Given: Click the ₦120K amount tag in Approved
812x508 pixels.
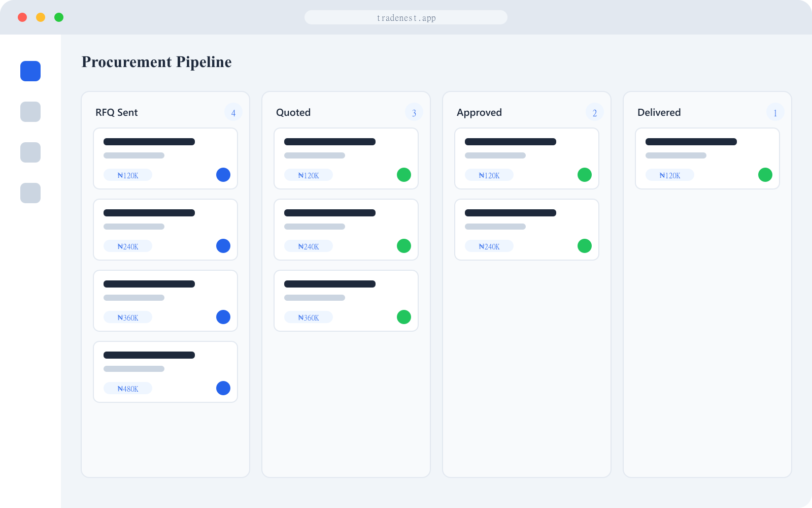Looking at the screenshot, I should tap(489, 175).
